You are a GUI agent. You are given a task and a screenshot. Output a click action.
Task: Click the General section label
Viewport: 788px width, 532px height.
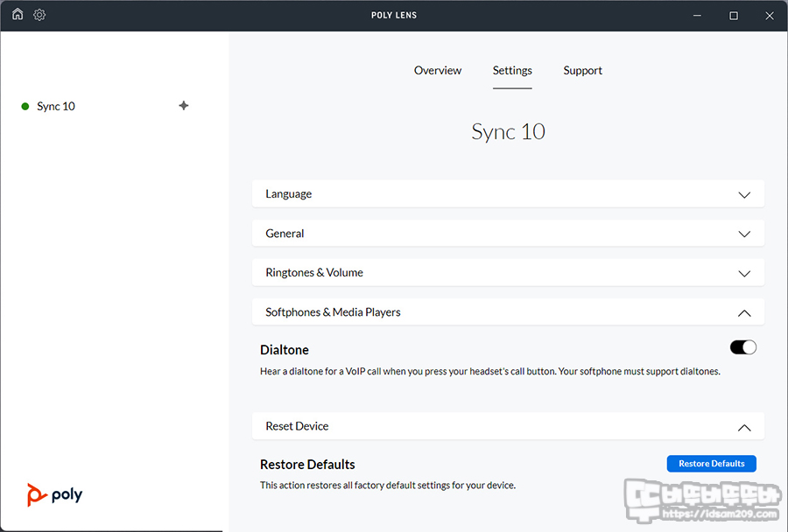point(285,233)
